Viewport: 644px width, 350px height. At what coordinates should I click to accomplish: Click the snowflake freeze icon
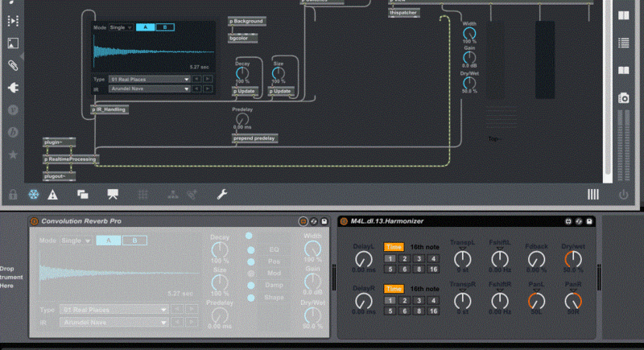coord(33,194)
